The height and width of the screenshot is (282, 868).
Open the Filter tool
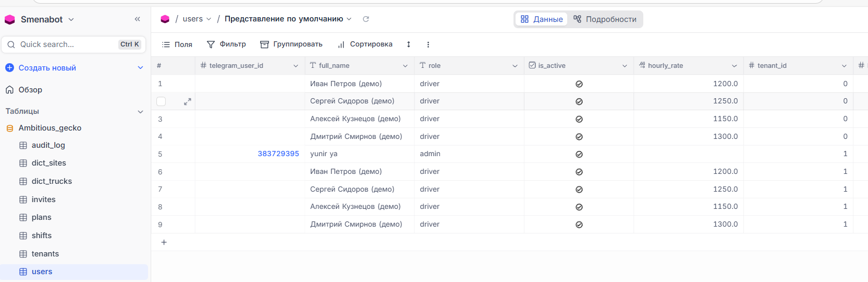[x=226, y=44]
